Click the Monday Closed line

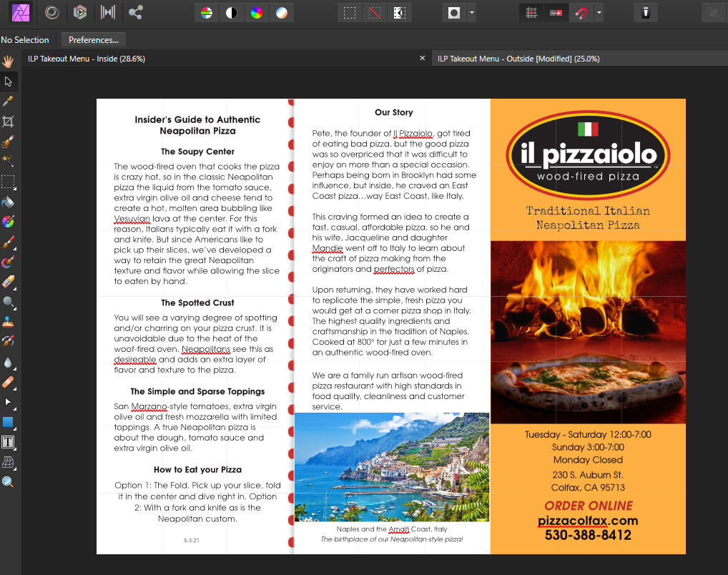(x=588, y=460)
